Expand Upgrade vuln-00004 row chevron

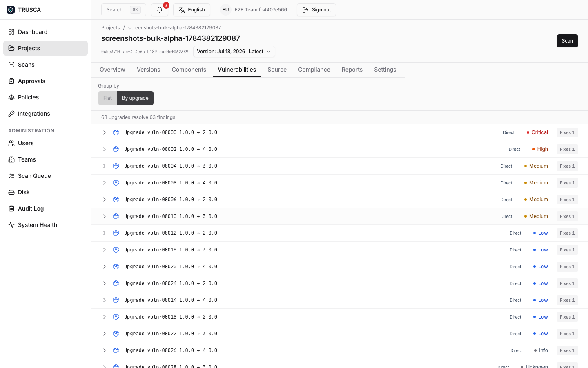tap(105, 166)
